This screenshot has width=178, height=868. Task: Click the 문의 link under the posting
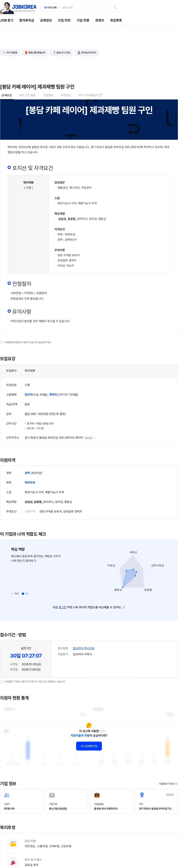click(40, 342)
